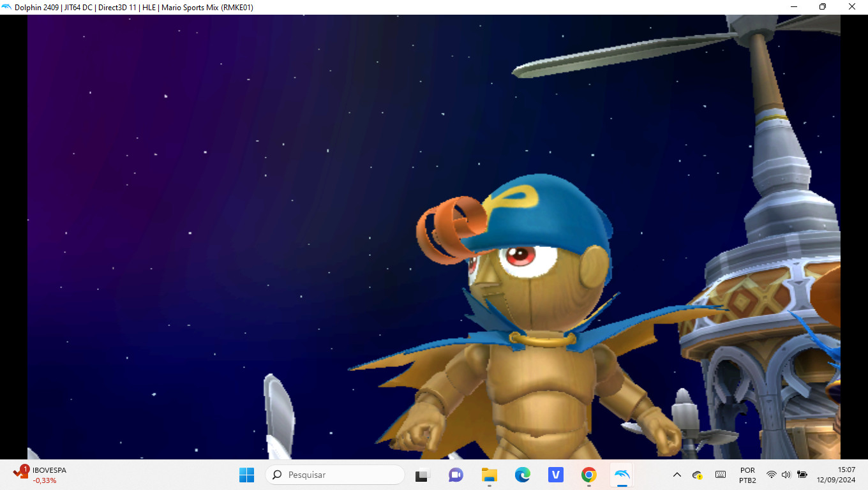
Task: Launch the blue V application on the taskbar
Action: pyautogui.click(x=555, y=474)
